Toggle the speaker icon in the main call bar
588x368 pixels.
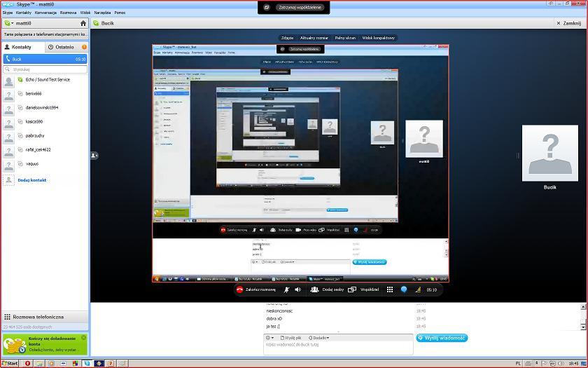(298, 289)
